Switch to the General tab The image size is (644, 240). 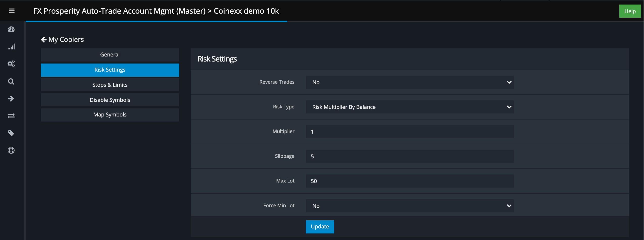110,55
